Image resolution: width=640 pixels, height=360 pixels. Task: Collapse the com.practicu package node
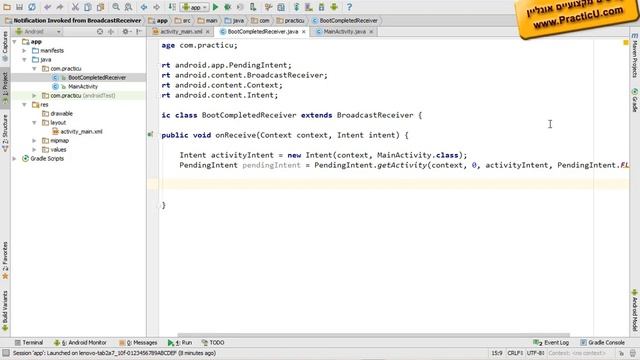[34, 69]
